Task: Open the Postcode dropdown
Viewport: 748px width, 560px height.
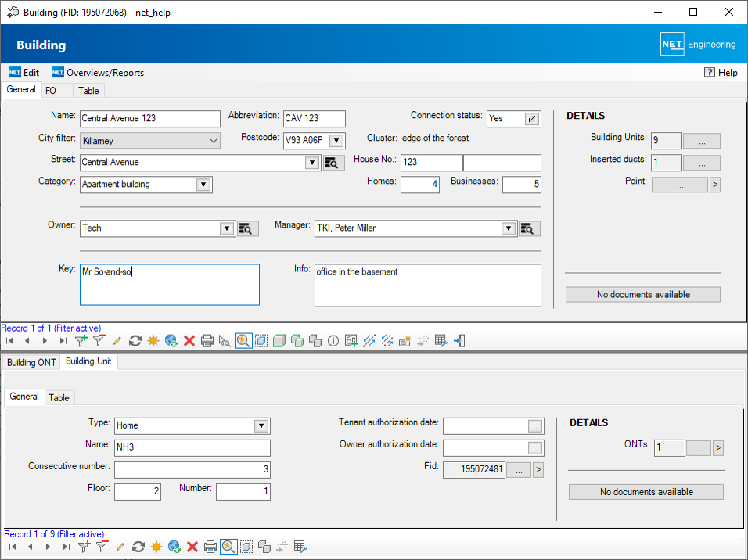Action: 336,141
